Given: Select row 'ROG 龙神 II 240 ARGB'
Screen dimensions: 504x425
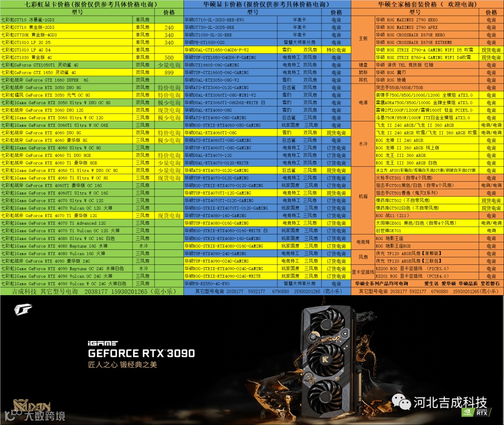Looking at the screenshot, I should click(440, 140).
